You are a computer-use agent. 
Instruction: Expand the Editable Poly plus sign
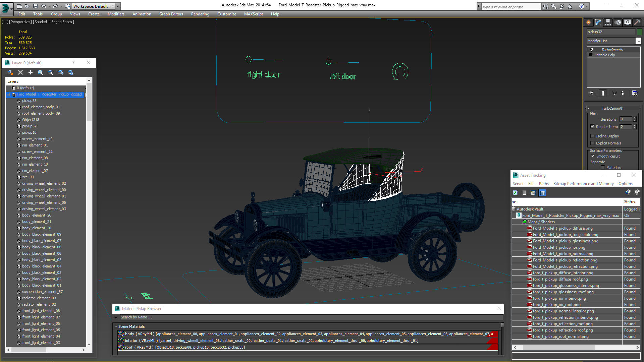coord(591,55)
